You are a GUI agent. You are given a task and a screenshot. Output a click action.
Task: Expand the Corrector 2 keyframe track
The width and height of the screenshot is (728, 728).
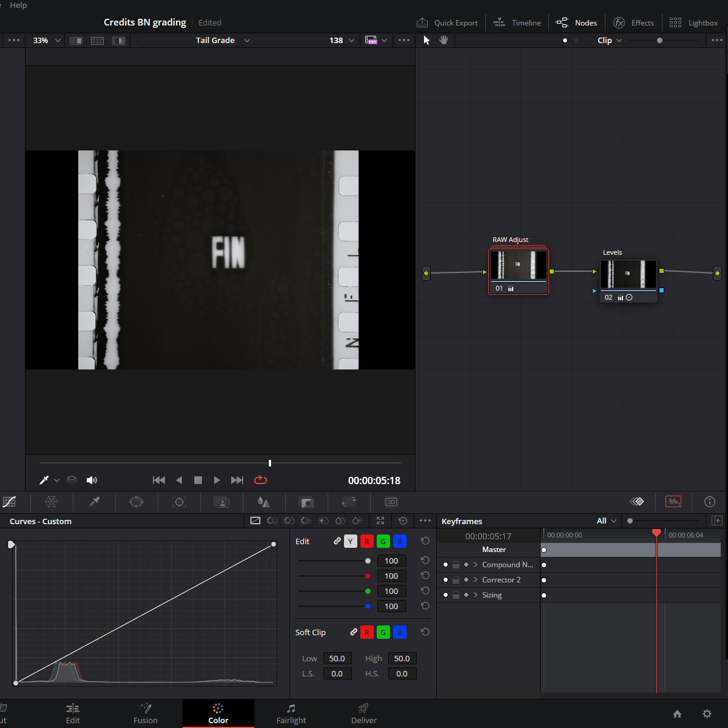click(x=475, y=579)
